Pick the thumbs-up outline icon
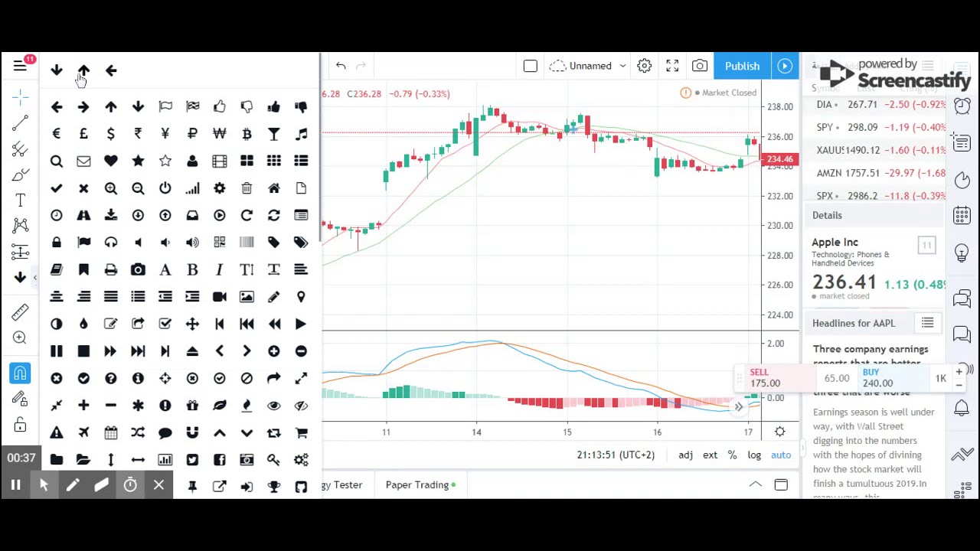 (220, 106)
